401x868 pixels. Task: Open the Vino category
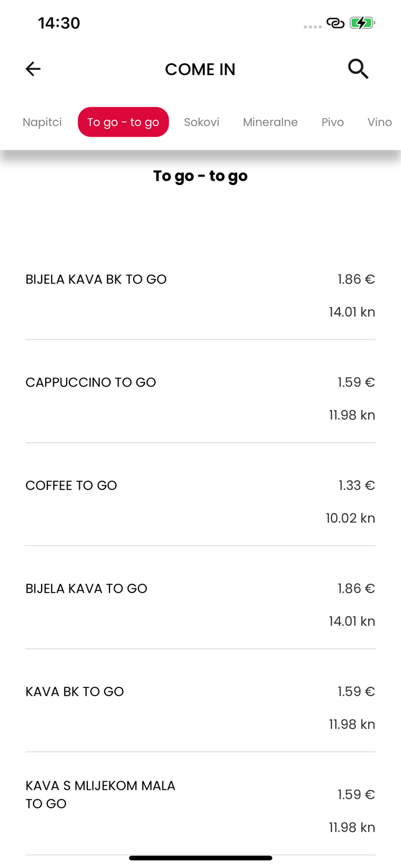click(x=380, y=122)
